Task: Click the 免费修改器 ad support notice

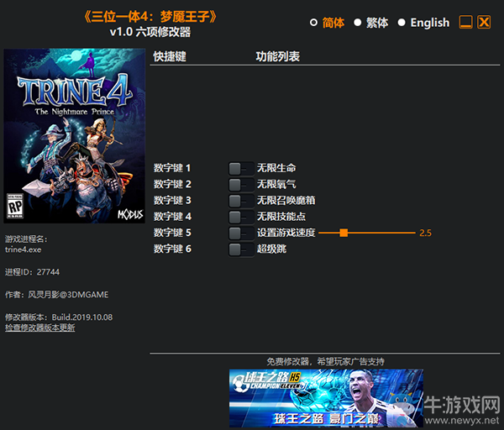Action: (x=325, y=361)
